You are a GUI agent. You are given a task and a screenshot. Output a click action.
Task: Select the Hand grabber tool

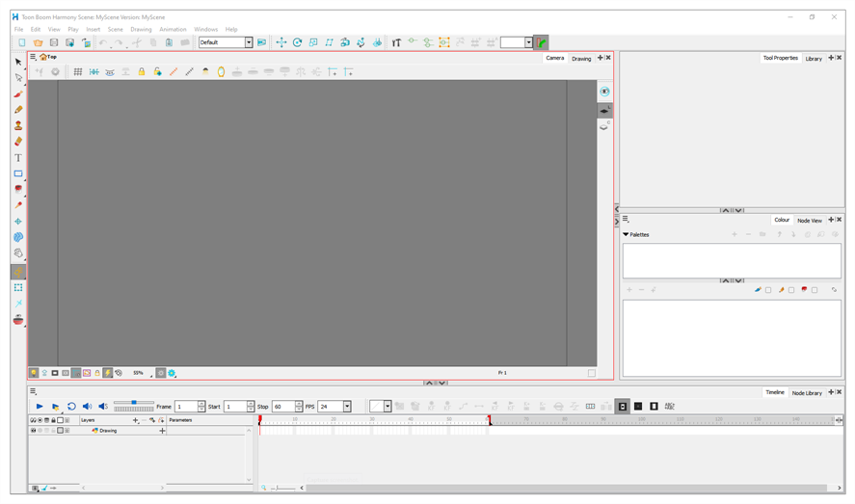point(18,252)
